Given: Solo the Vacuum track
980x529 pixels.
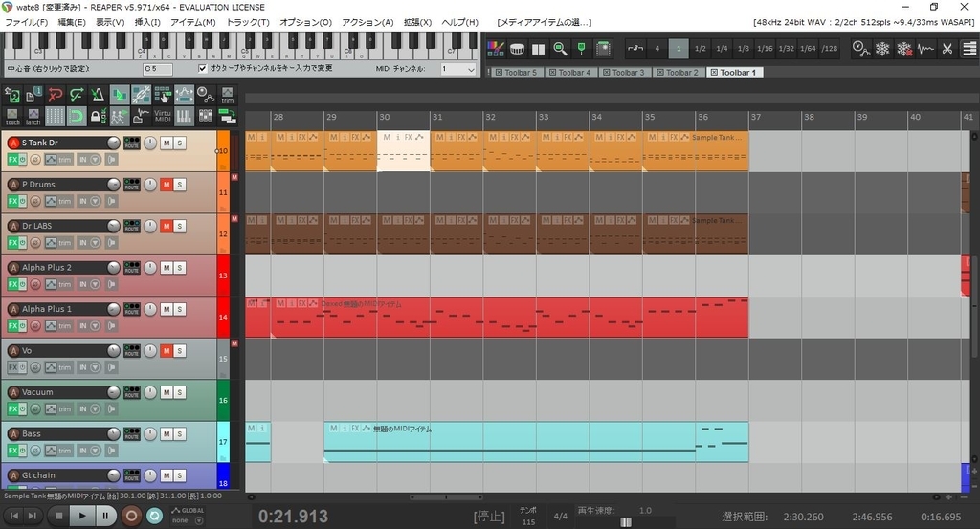Looking at the screenshot, I should pos(179,392).
